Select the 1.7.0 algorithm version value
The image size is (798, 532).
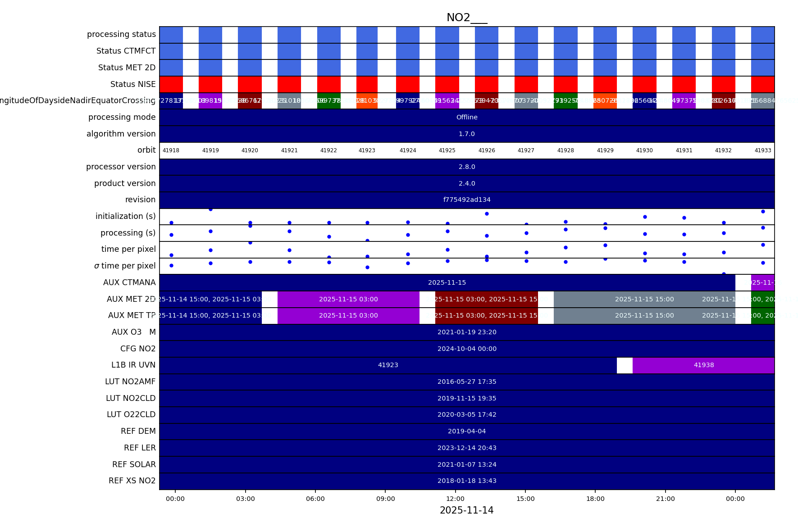click(x=466, y=134)
